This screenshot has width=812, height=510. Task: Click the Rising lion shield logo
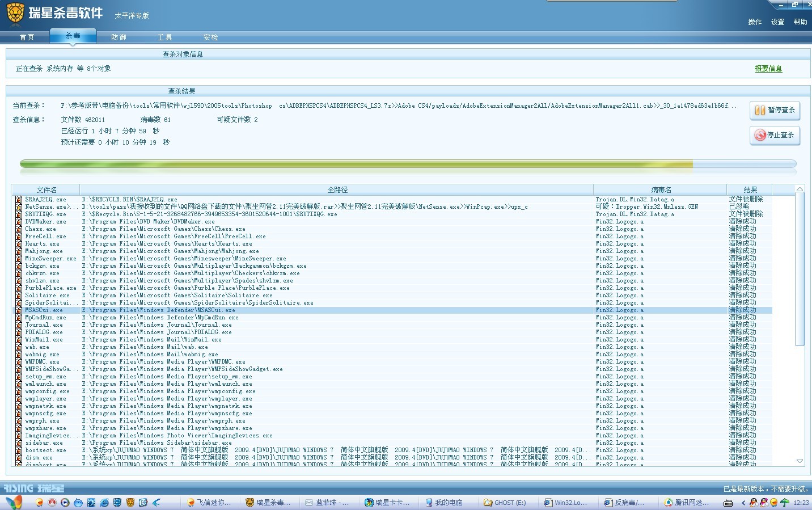15,12
